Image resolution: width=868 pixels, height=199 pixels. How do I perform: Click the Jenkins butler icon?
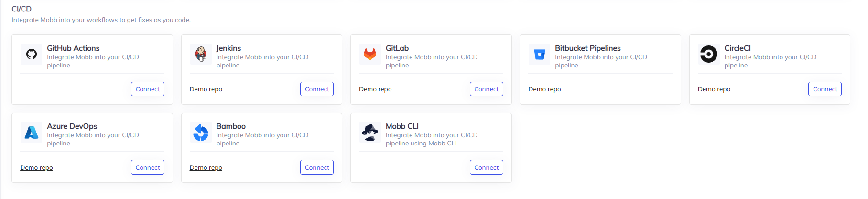[201, 54]
